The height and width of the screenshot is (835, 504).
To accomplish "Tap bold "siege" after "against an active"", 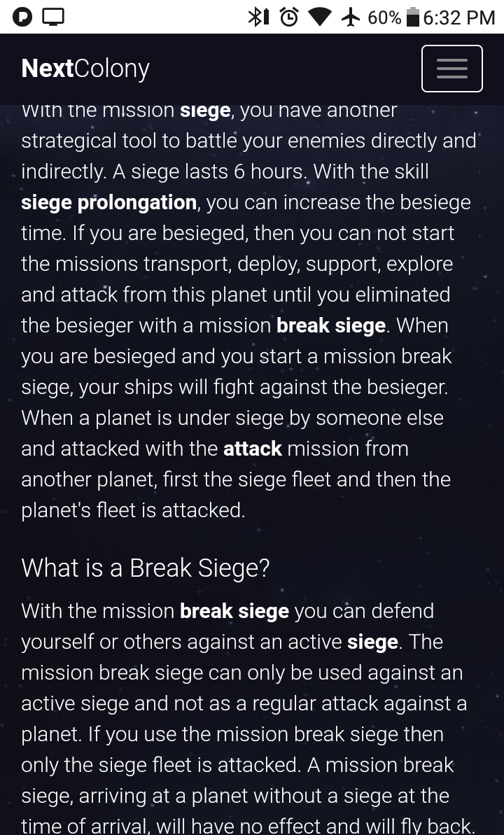I will point(372,642).
